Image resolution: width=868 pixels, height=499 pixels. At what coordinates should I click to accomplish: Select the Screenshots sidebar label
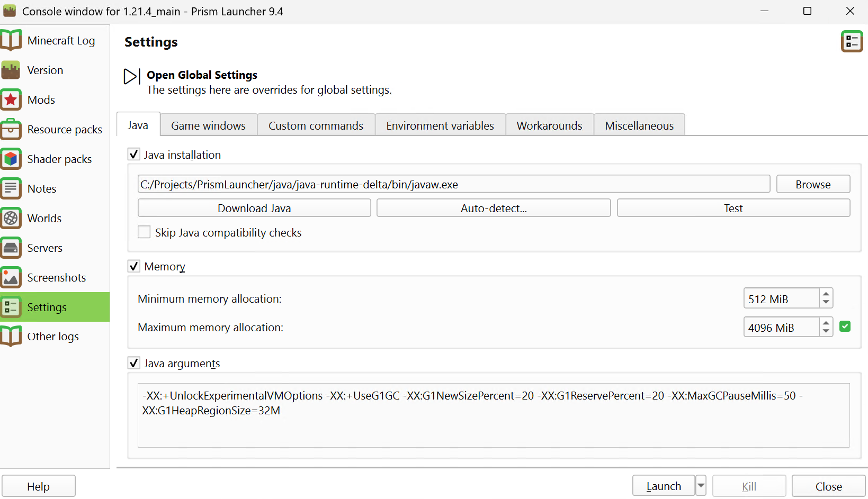(57, 277)
